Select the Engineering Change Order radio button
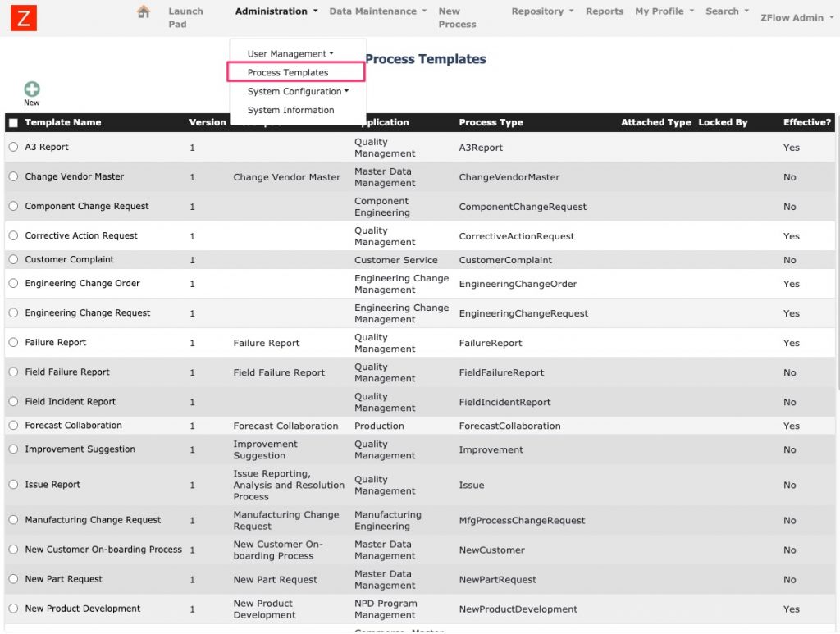Screen dimensions: 840x634 click(13, 283)
